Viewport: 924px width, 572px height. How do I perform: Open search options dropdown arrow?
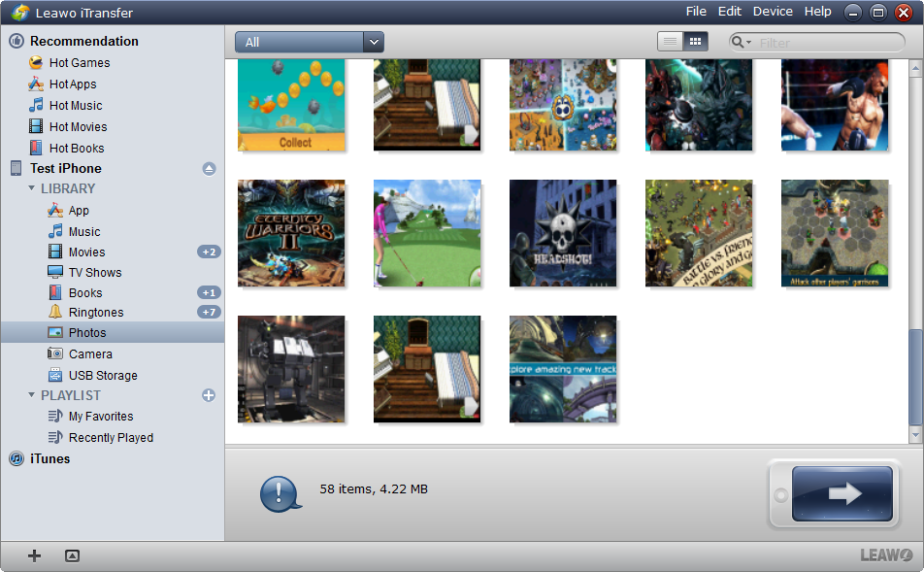pyautogui.click(x=749, y=43)
